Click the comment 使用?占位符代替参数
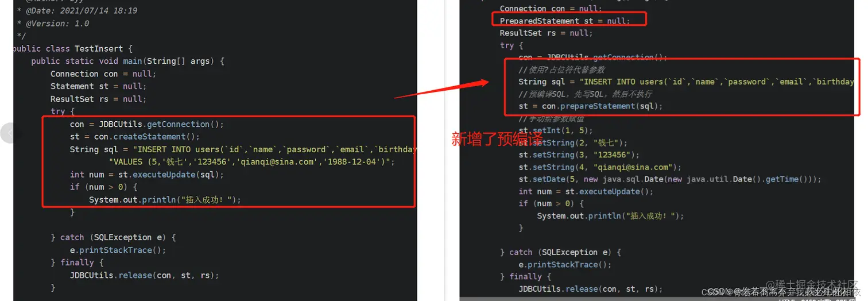868x301 pixels. [x=561, y=70]
